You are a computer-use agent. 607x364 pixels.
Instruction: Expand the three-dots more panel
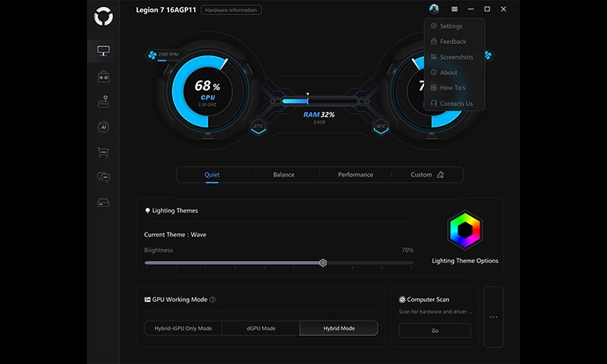[493, 317]
